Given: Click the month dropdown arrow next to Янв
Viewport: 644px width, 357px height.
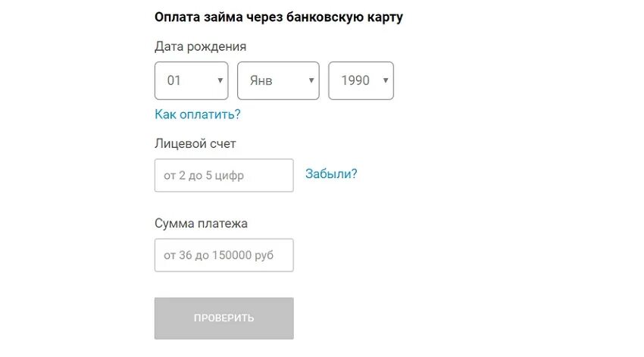Looking at the screenshot, I should pos(311,80).
